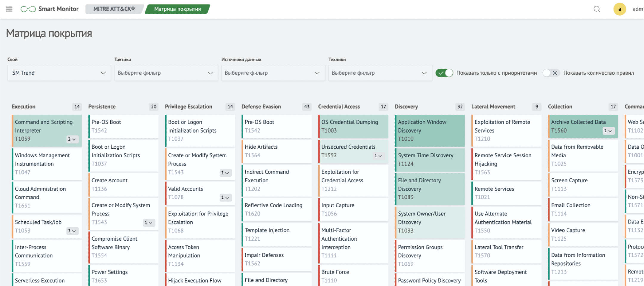Switch to MITRE ATT&CK® tab
Image resolution: width=644 pixels, height=286 pixels.
click(x=114, y=9)
